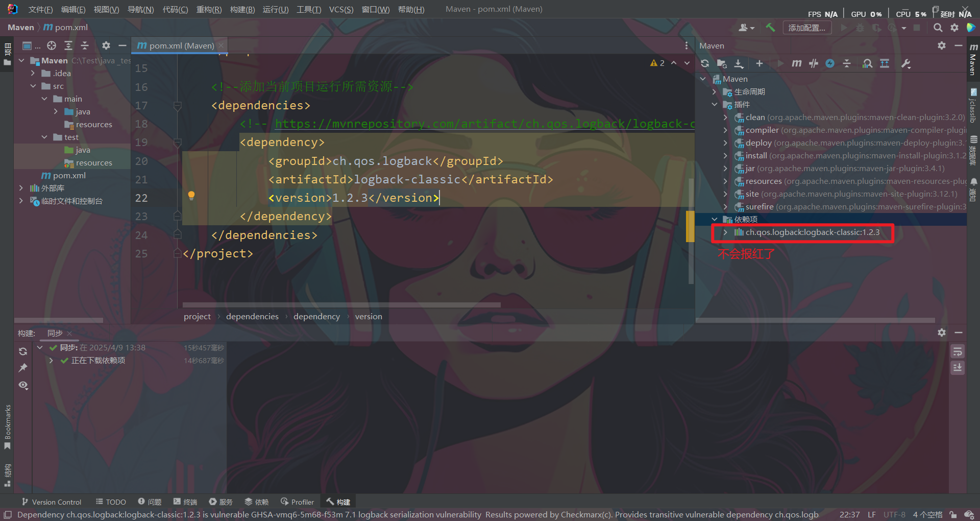
Task: Open Maven settings wrench icon
Action: (x=906, y=63)
